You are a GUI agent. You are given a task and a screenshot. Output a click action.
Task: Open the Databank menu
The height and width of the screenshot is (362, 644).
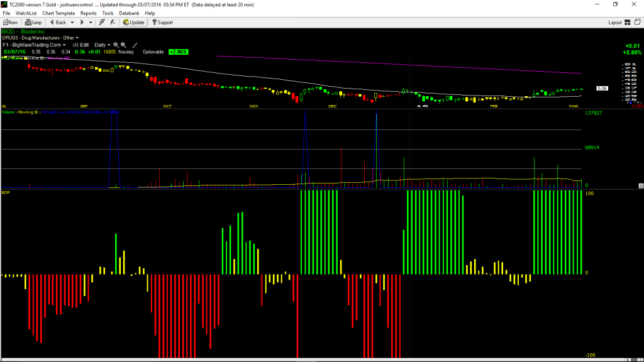(129, 13)
